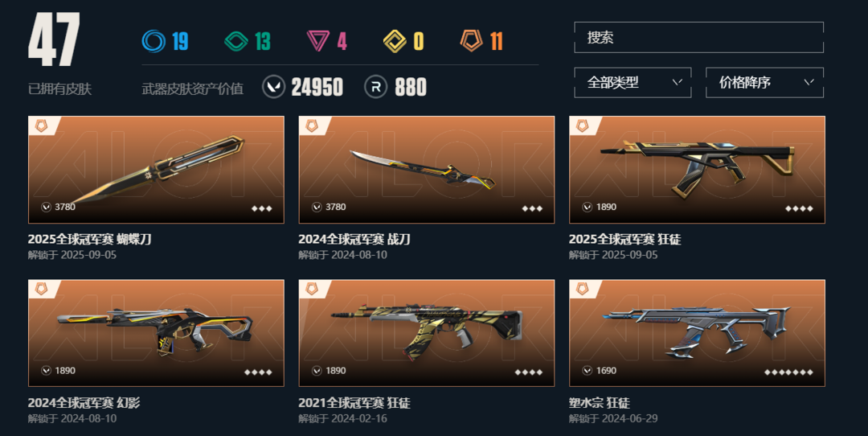This screenshot has width=868, height=436.
Task: Click the Radianite icon beside 880
Action: [x=376, y=87]
